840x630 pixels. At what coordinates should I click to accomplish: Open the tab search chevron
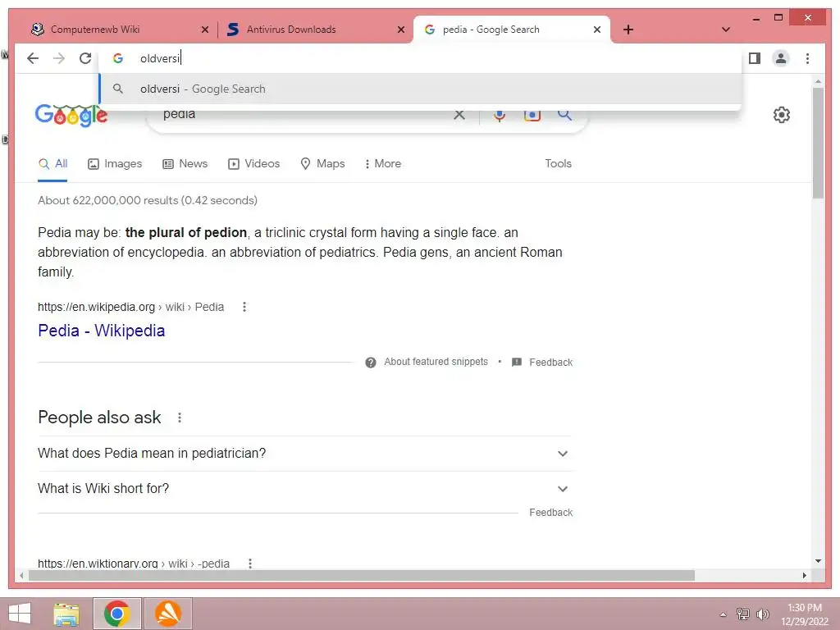[725, 30]
